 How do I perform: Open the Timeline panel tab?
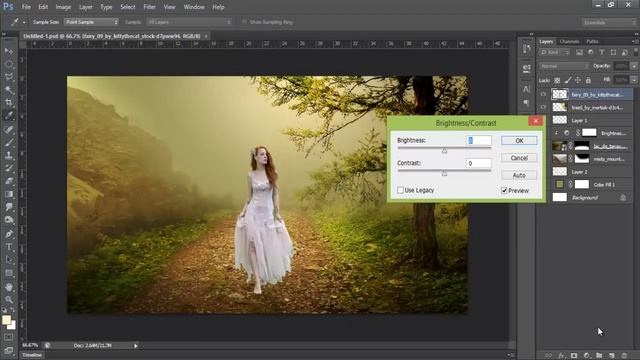[x=32, y=355]
